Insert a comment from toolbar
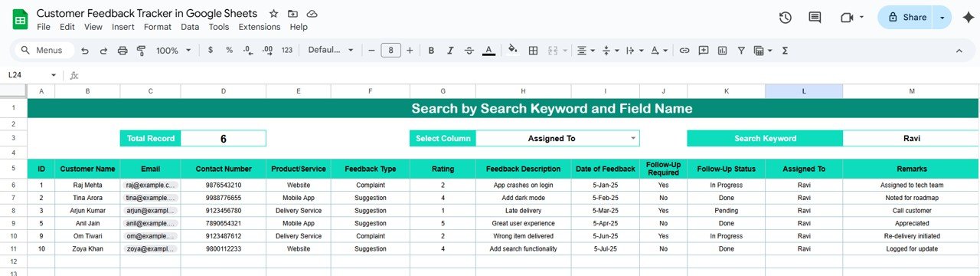Viewport: 980px width, 276px height. pos(704,51)
